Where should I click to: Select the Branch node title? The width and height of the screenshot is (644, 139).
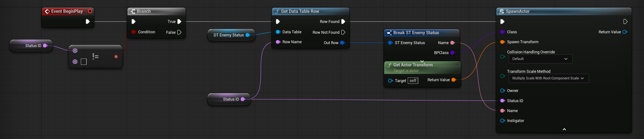point(144,11)
